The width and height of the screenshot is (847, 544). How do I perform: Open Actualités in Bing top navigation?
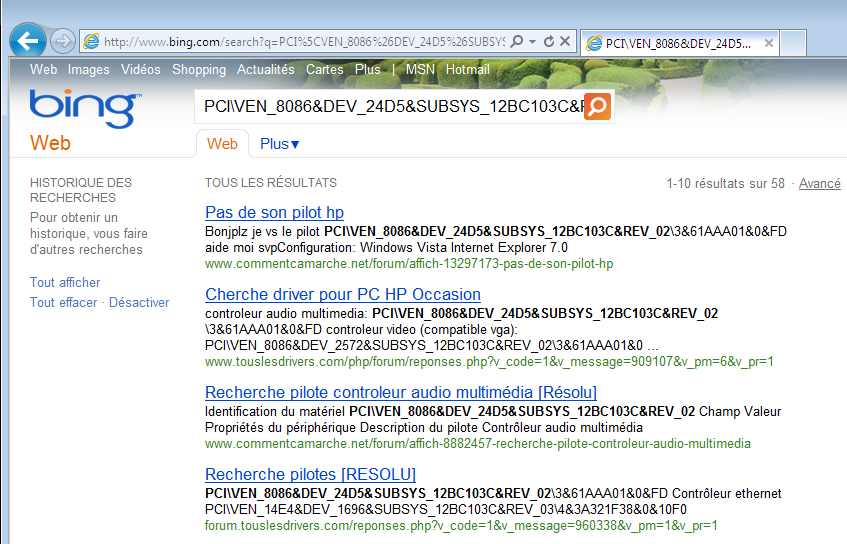click(x=265, y=70)
